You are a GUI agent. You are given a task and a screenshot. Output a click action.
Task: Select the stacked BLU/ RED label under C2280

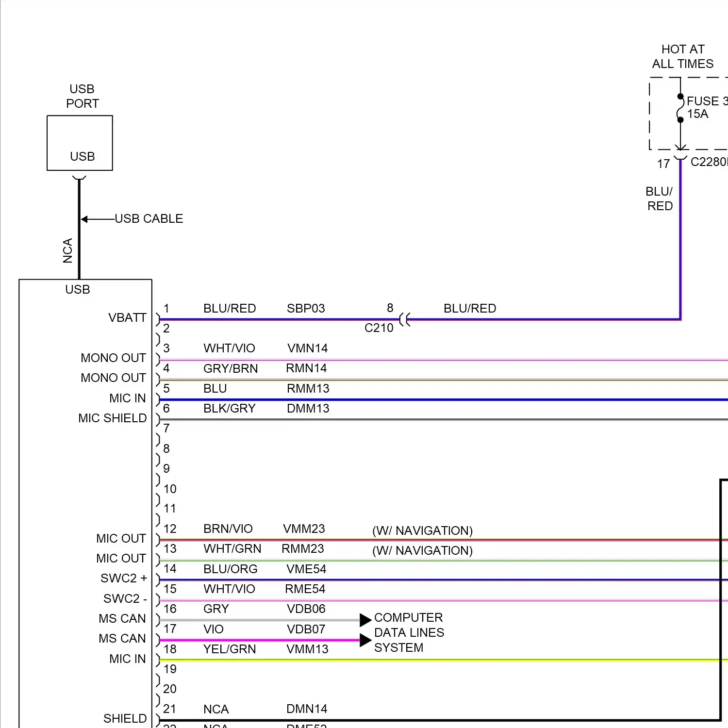[x=660, y=199]
